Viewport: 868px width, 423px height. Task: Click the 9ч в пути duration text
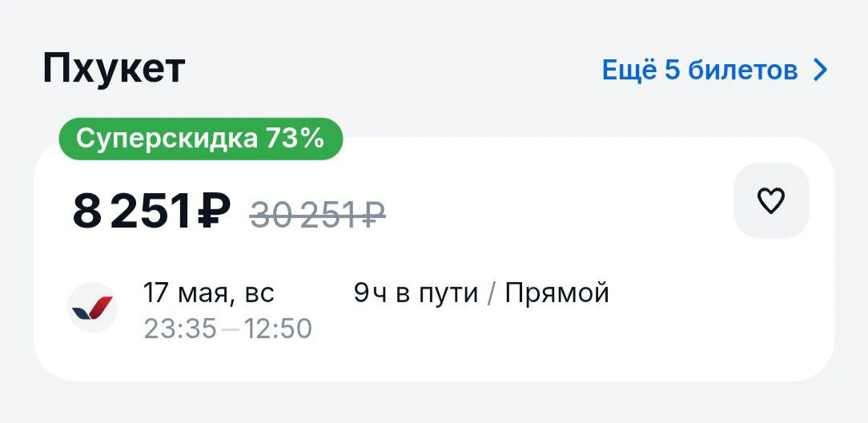click(415, 293)
